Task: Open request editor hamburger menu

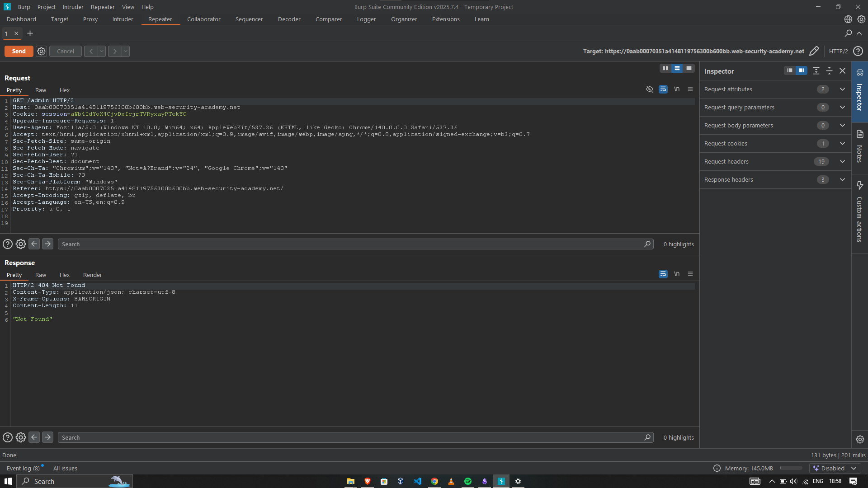Action: click(x=690, y=89)
